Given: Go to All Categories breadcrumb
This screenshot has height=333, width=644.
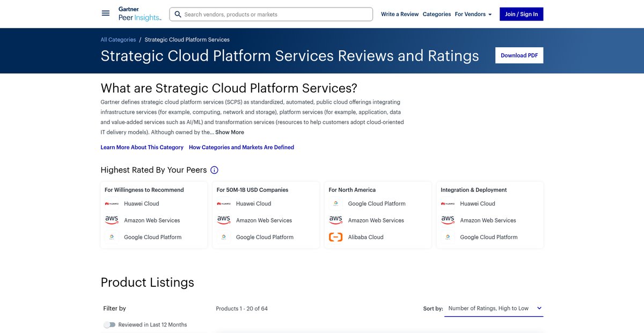Looking at the screenshot, I should [118, 40].
